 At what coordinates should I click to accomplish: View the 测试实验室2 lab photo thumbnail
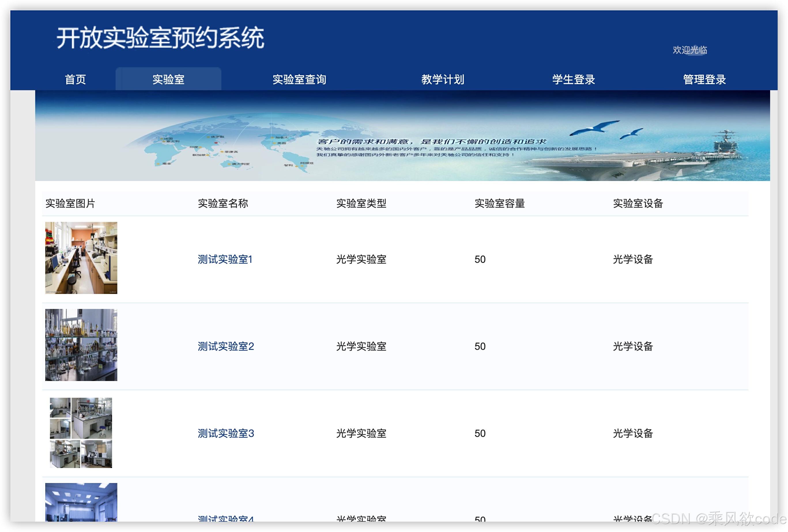click(81, 345)
